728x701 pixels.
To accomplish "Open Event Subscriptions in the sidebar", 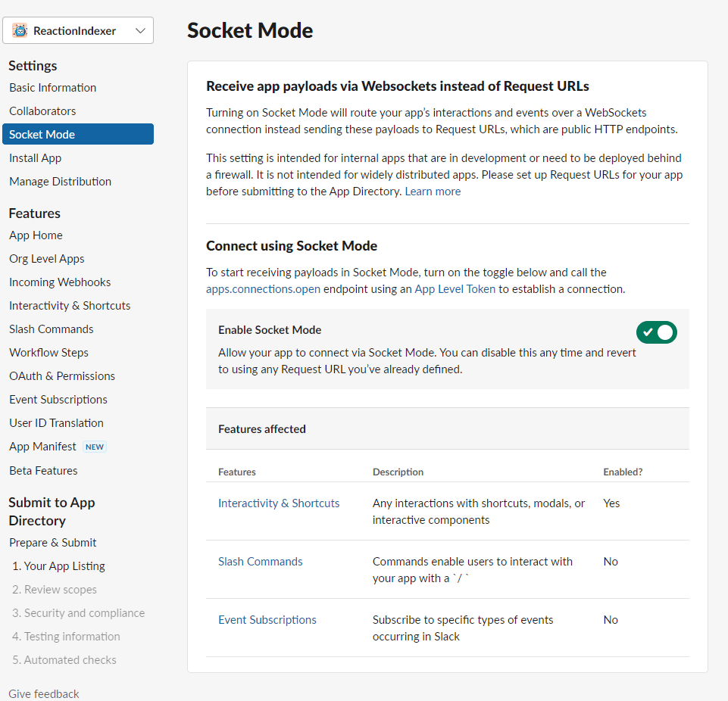I will coord(58,400).
